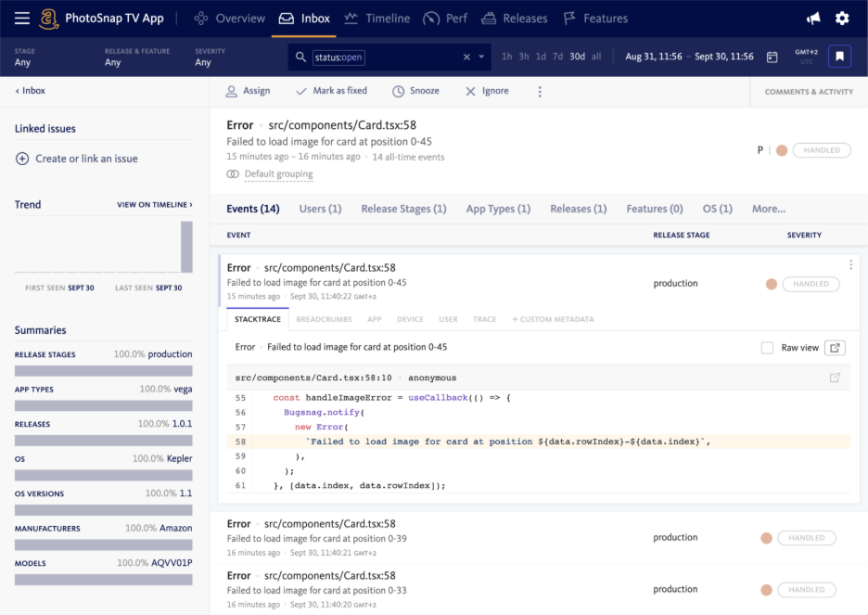
Task: Select the App Types (1) tab
Action: (x=498, y=209)
